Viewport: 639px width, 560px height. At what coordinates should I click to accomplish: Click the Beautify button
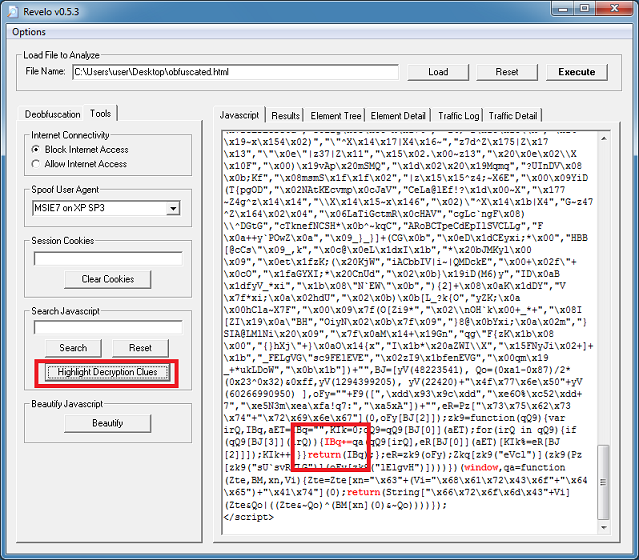coord(108,423)
